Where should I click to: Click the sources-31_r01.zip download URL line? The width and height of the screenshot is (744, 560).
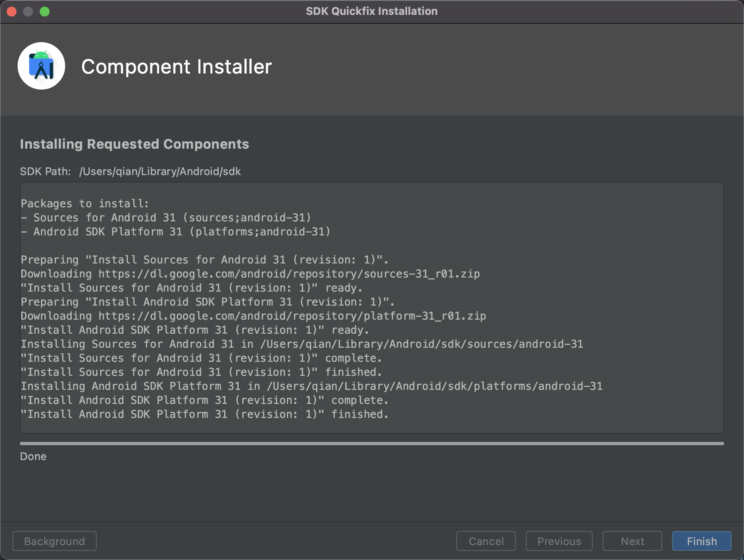(250, 274)
